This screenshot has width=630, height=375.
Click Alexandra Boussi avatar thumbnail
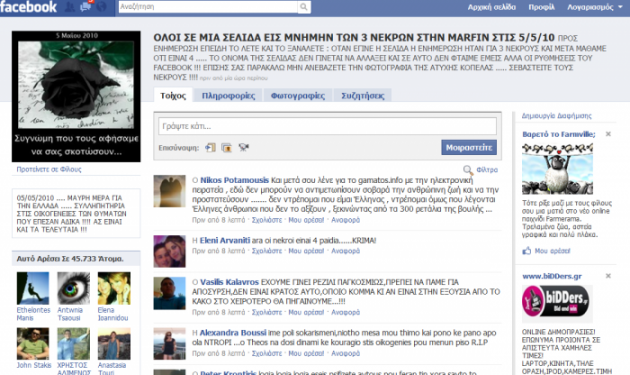(x=170, y=344)
